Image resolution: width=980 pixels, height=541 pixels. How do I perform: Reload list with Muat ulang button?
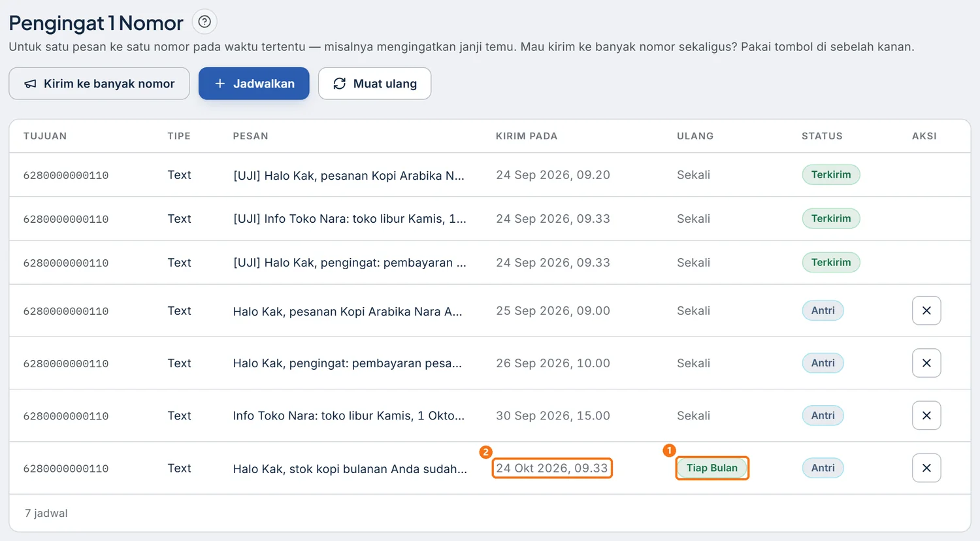tap(375, 84)
